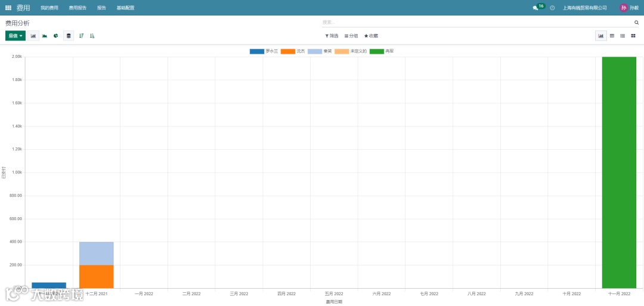Toggle 沈杰 orange legend swatch
The width and height of the screenshot is (644, 306).
288,51
